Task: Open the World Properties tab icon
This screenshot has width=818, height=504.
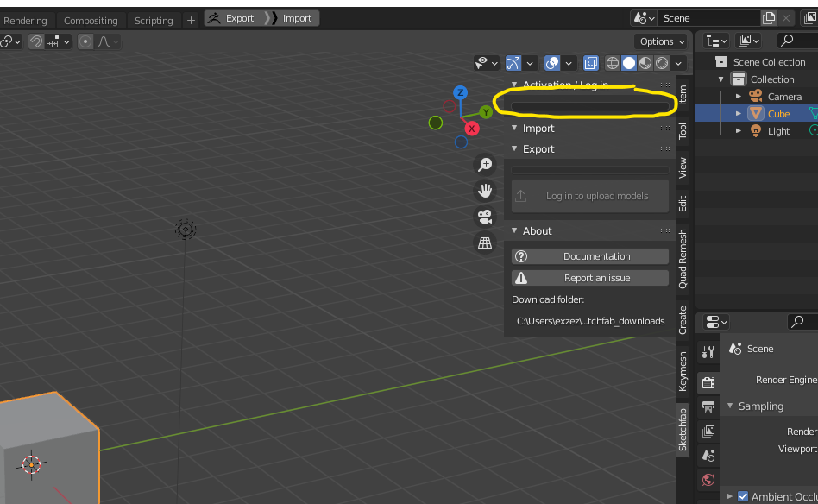Action: pos(708,480)
